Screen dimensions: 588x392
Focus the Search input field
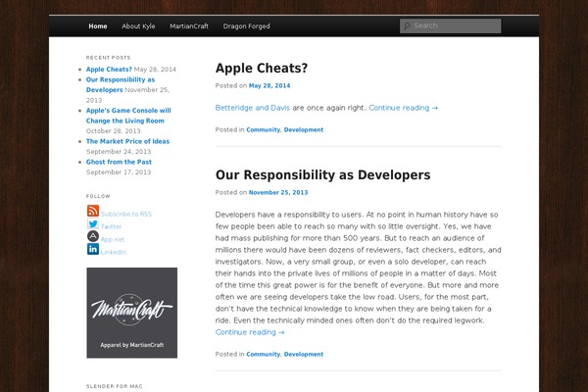[450, 25]
